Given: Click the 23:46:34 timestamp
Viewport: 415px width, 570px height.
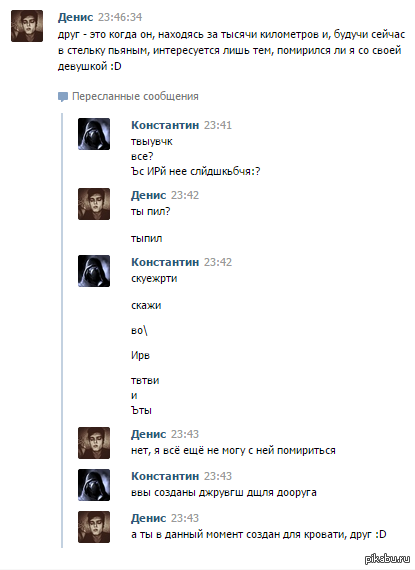Looking at the screenshot, I should coord(120,17).
